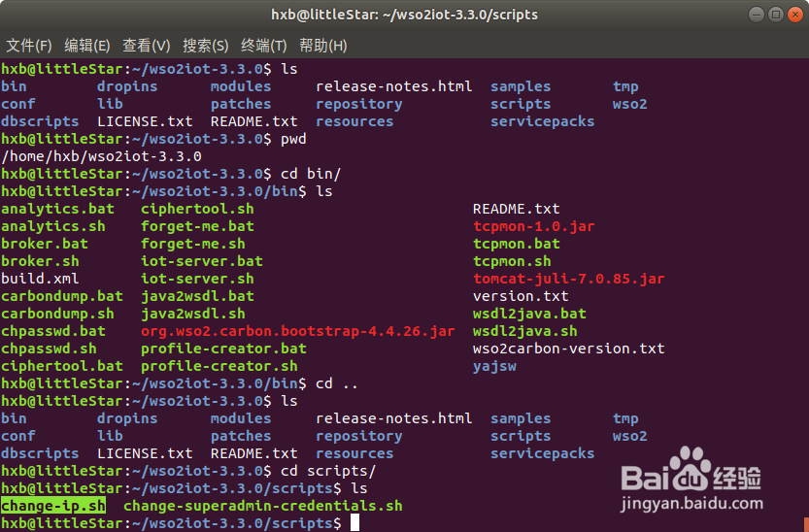This screenshot has width=809, height=532.
Task: Open the 终端(T) menu
Action: (263, 46)
